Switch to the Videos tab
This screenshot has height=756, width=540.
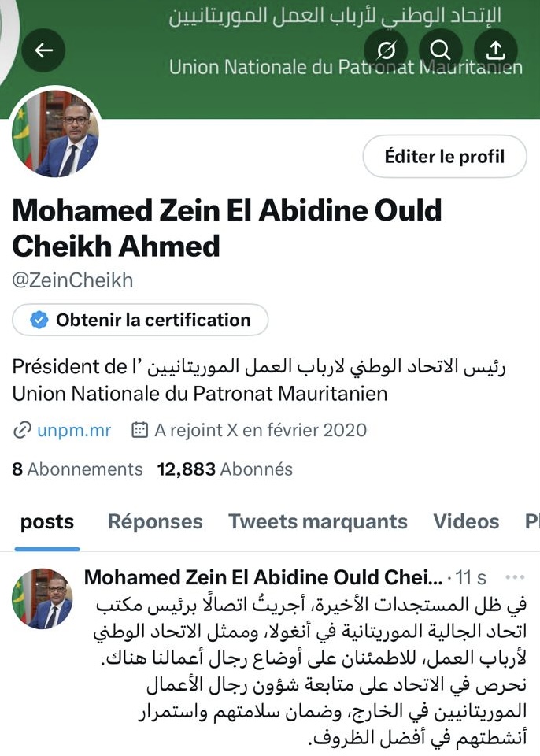pyautogui.click(x=466, y=521)
